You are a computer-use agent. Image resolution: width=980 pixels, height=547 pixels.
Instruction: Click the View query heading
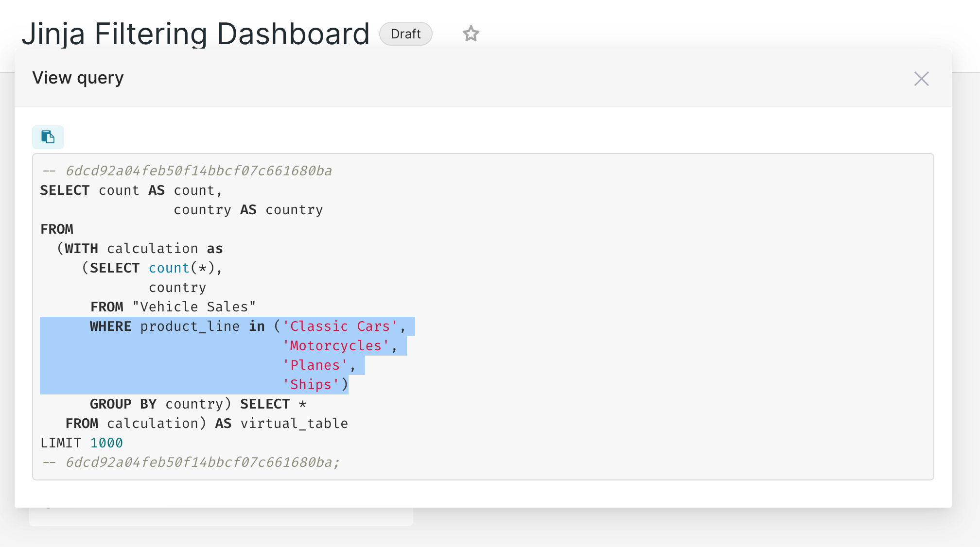pyautogui.click(x=78, y=77)
